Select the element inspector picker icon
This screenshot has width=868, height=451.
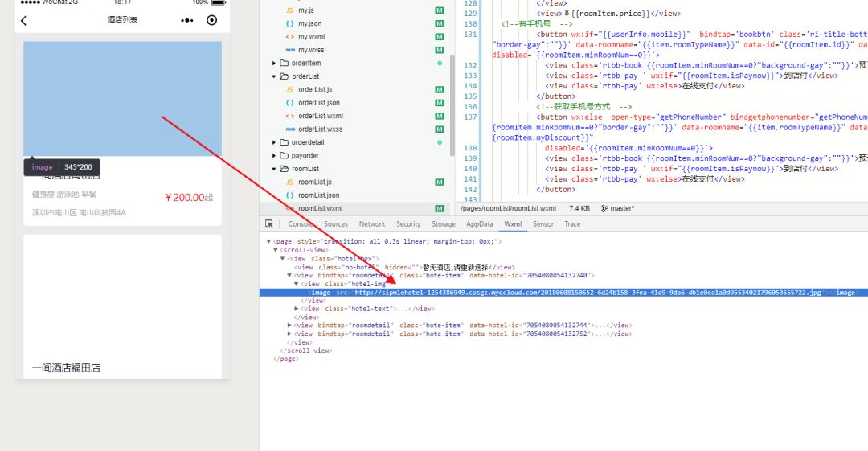(x=269, y=223)
